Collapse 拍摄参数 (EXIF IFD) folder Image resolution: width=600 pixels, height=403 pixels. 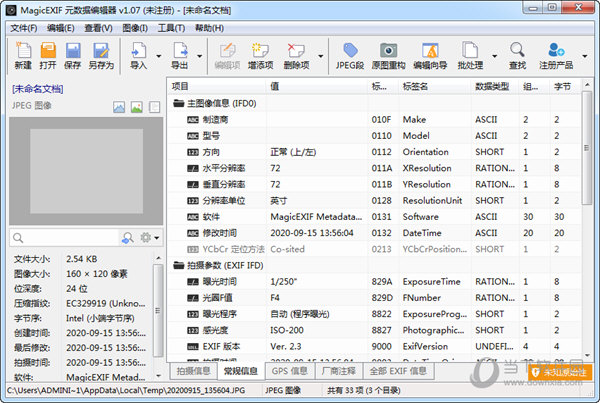179,265
